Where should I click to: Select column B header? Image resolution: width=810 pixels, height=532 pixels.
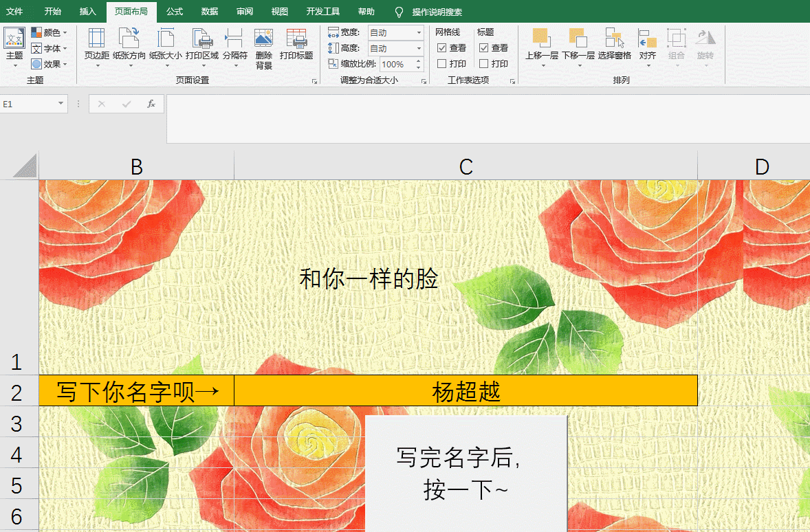[136, 166]
